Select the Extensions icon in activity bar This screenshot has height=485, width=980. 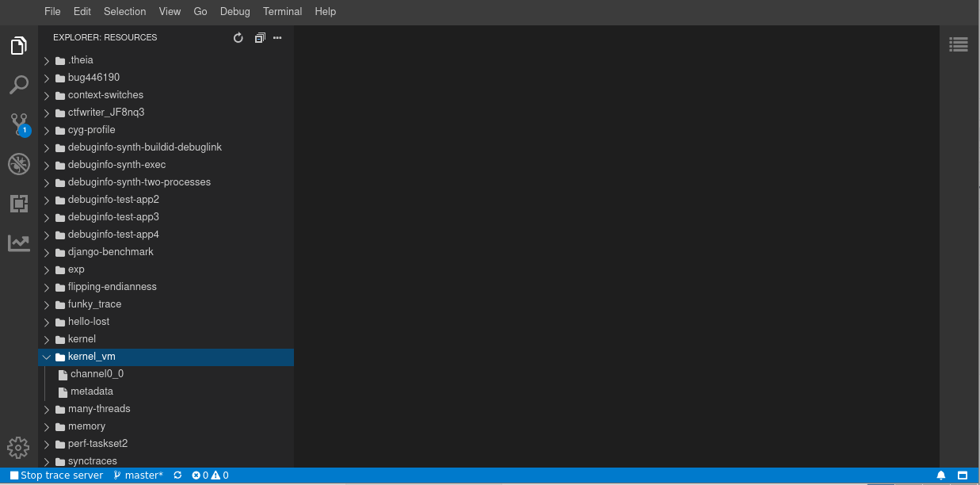point(18,204)
